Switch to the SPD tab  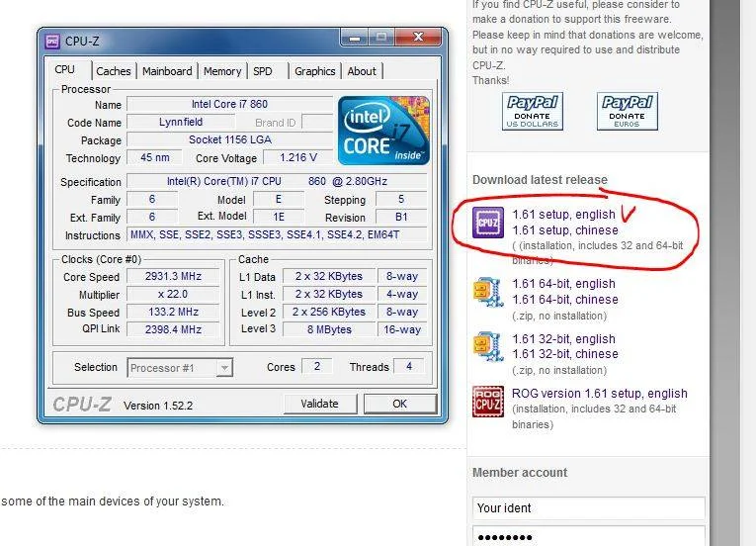[x=263, y=71]
